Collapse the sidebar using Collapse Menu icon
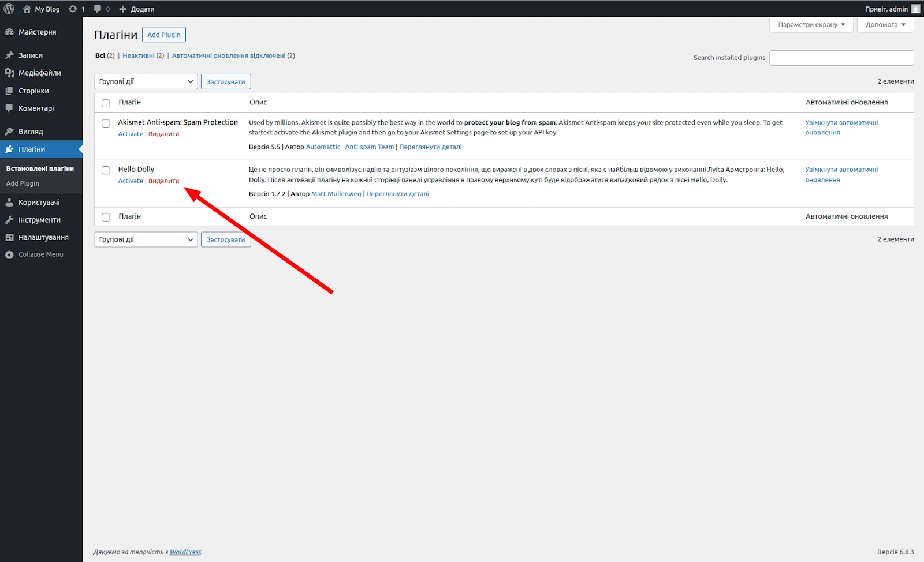The width and height of the screenshot is (924, 562). 9,254
